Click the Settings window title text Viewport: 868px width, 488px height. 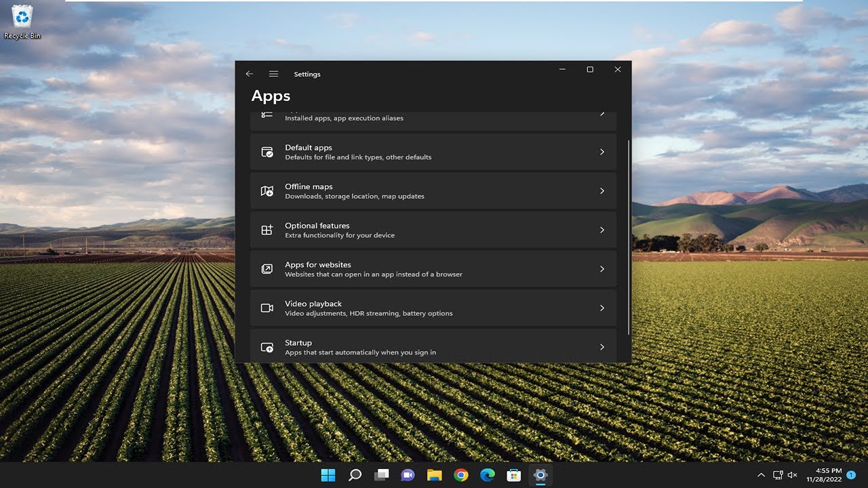coord(307,75)
